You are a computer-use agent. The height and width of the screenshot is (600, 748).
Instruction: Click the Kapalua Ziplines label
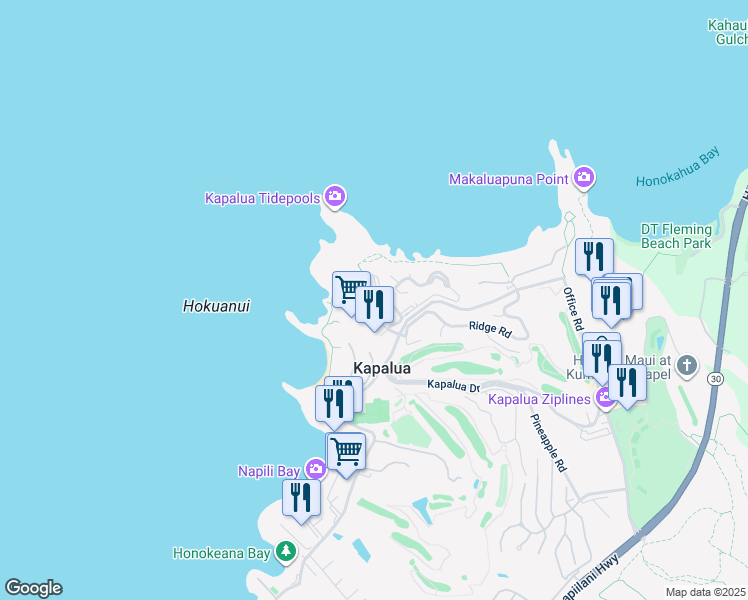[x=540, y=399]
